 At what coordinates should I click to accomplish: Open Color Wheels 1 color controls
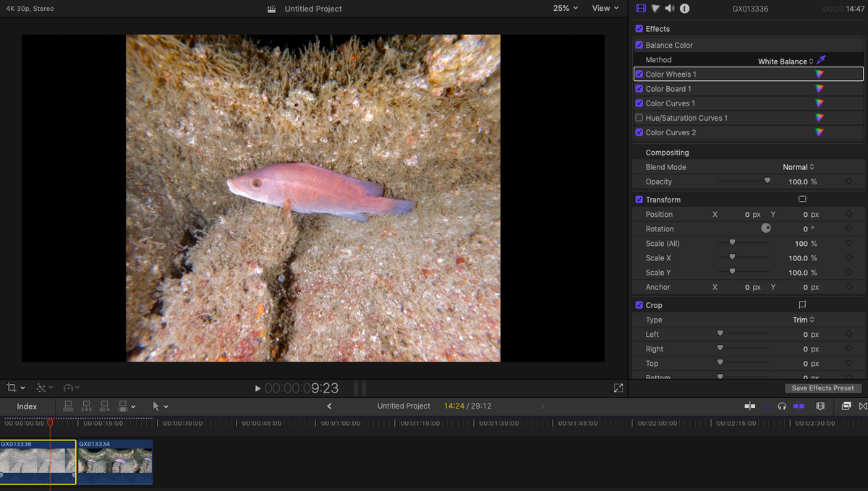(819, 74)
